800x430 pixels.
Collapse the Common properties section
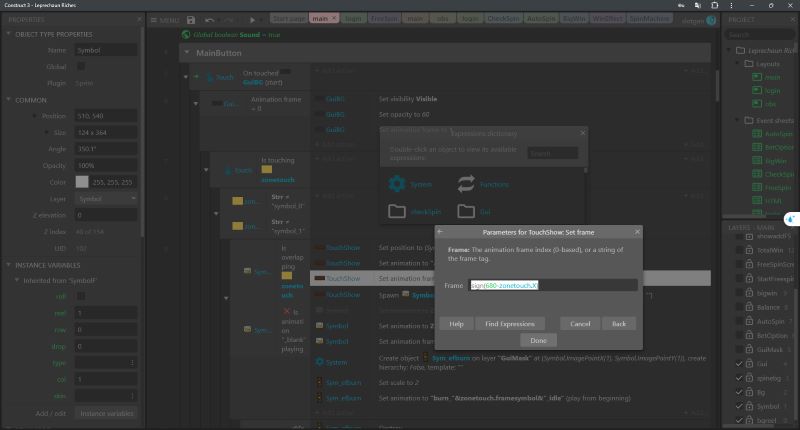[x=8, y=99]
